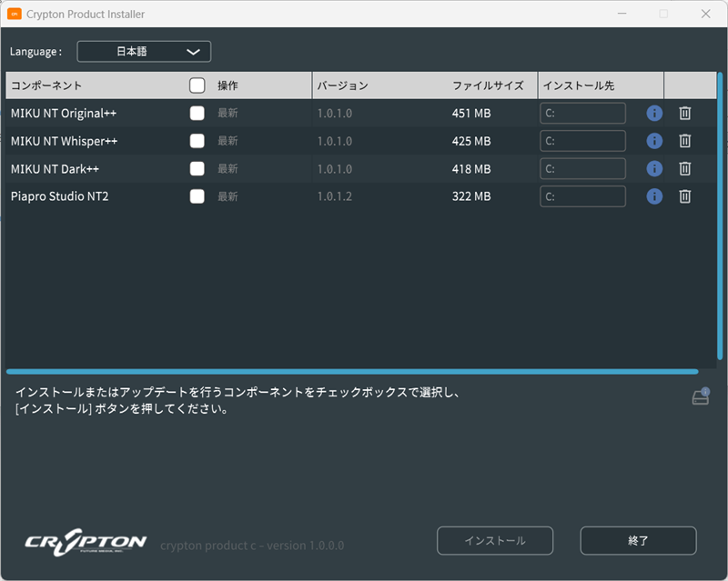Select the MIKU NT Dark++ row name
Viewport: 728px width, 581px height.
point(55,169)
